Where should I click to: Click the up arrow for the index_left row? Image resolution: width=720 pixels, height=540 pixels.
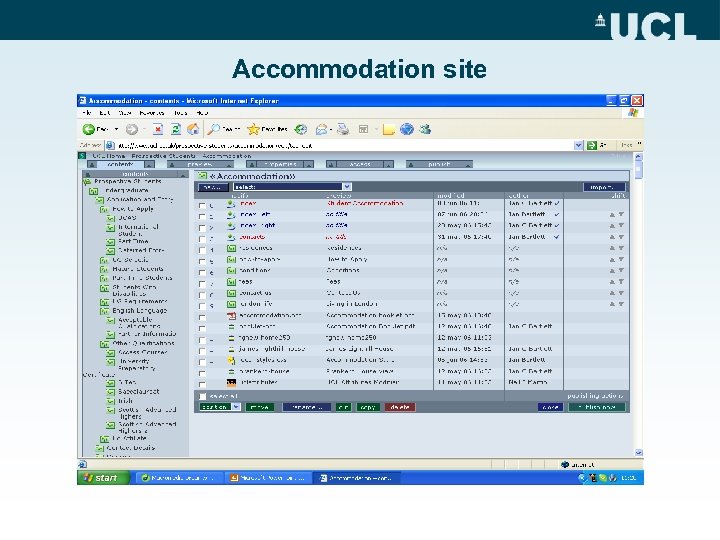[612, 214]
